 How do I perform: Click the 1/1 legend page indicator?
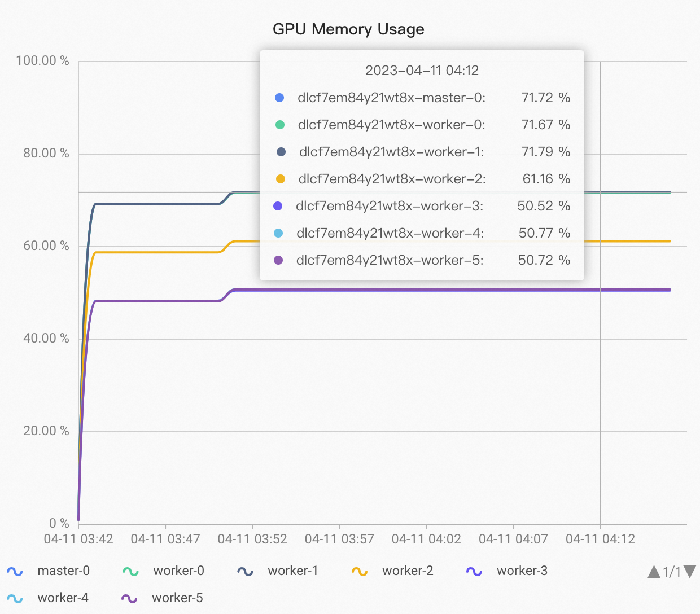[671, 572]
